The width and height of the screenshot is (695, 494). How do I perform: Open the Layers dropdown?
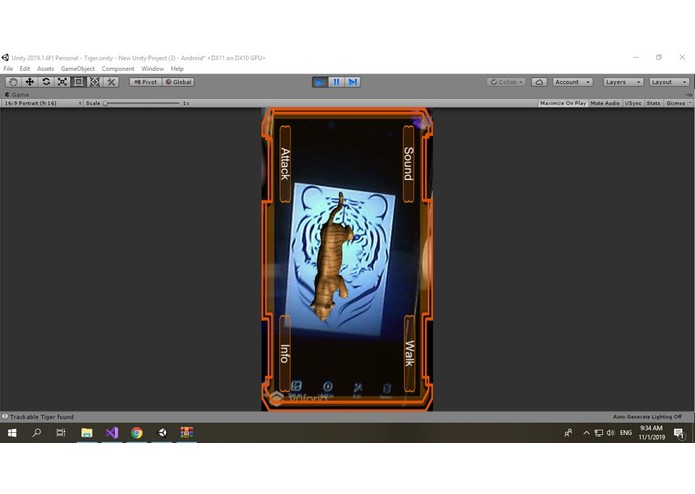pos(623,82)
